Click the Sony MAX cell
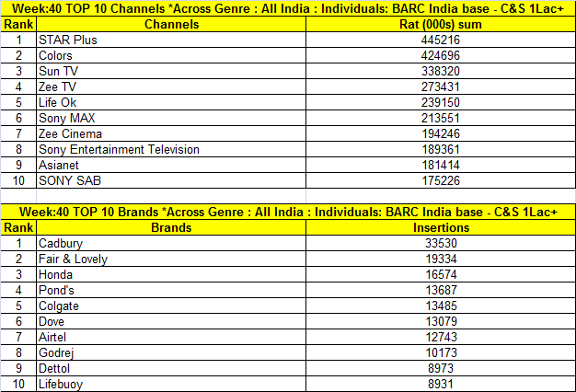Viewport: 576px width, 392px height. 171,118
